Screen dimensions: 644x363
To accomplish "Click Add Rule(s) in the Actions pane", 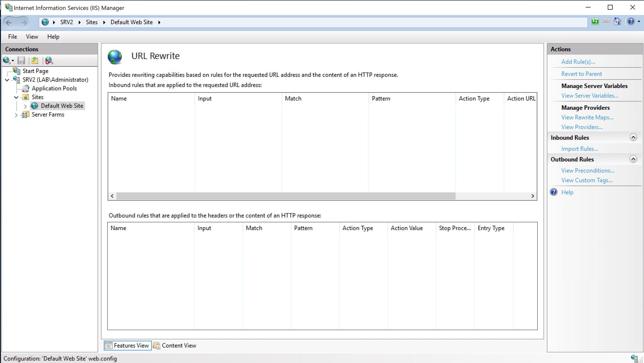I will 578,62.
